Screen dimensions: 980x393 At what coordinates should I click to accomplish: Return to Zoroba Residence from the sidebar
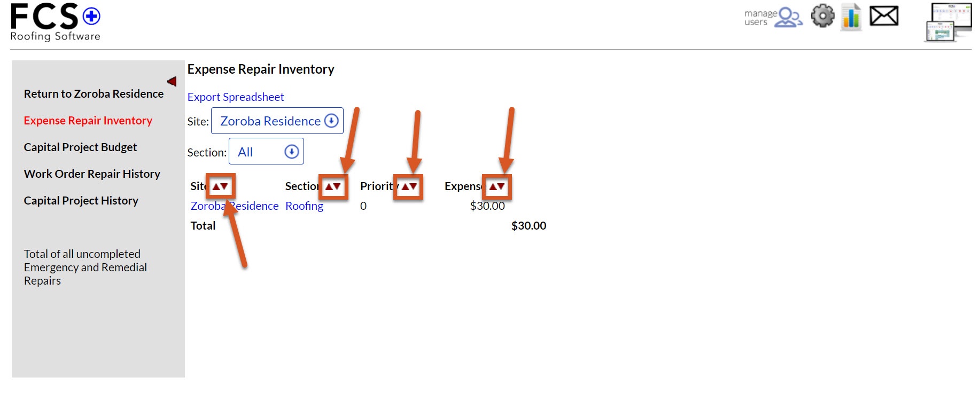point(94,93)
